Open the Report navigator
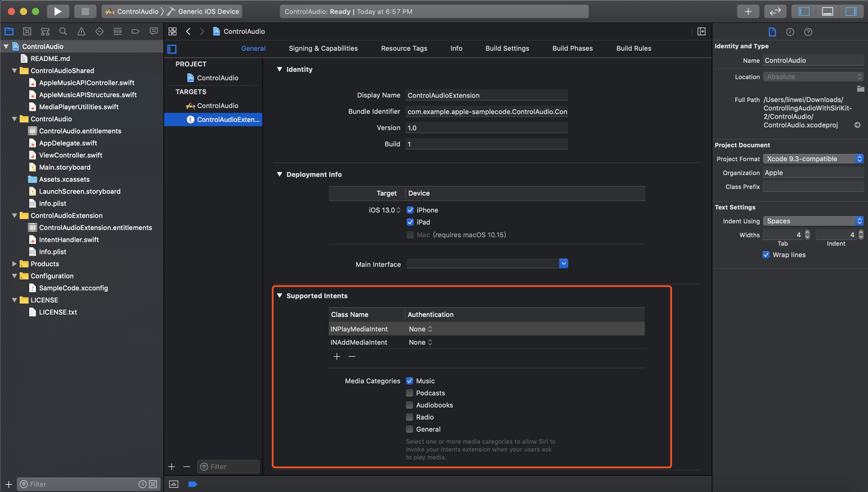 click(x=153, y=31)
